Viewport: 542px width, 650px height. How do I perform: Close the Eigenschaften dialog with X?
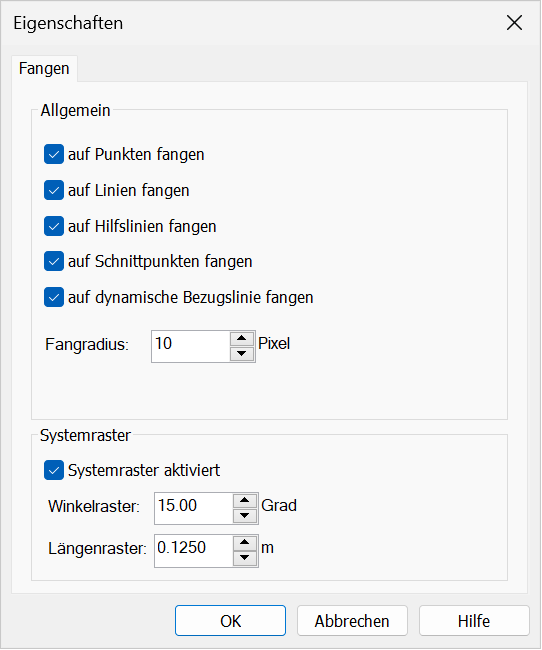514,23
